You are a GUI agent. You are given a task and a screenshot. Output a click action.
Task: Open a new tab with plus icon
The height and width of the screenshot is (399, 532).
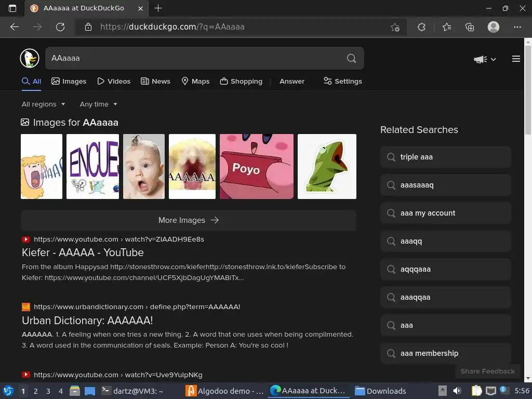[x=158, y=8]
